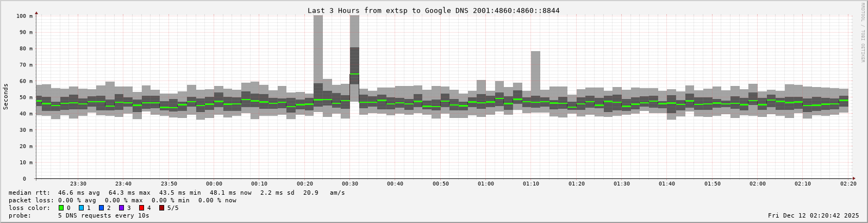Click the blue loss color 2 swatch
This screenshot has width=868, height=223.
pos(101,208)
